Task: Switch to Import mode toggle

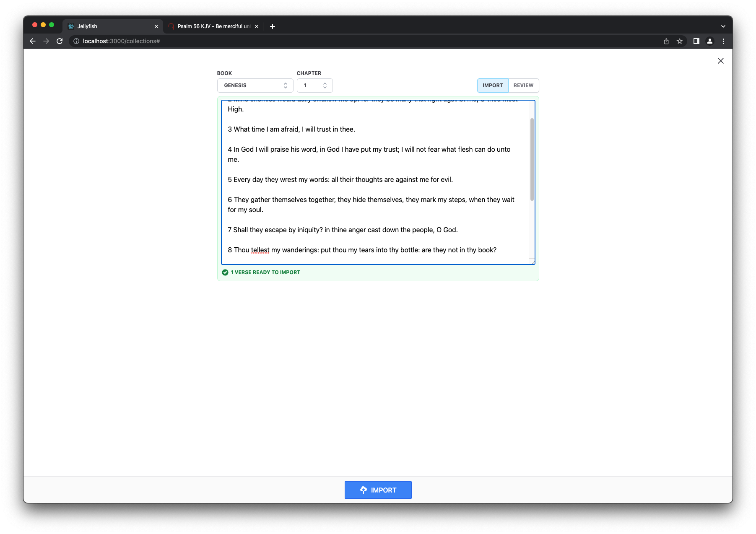Action: [492, 86]
